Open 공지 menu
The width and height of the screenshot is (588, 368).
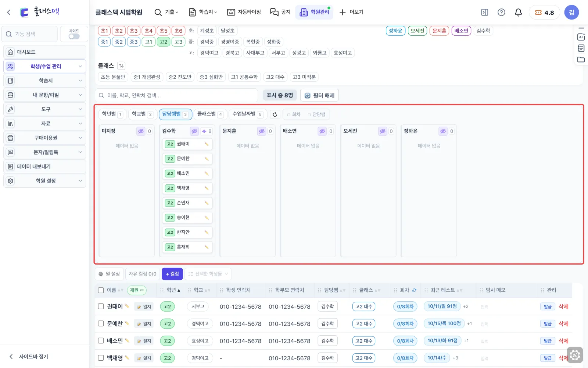pos(280,12)
